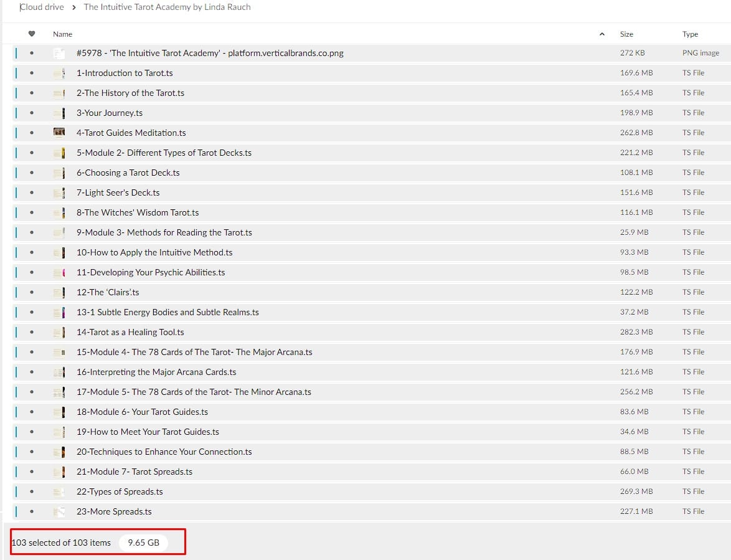The height and width of the screenshot is (560, 731).
Task: Click file icon for 5-Module 2 Tarot Decks
Action: click(59, 153)
